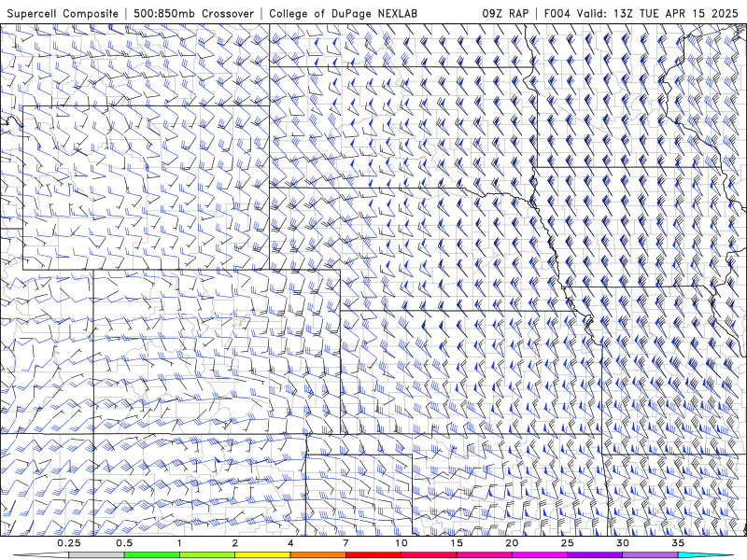This screenshot has width=747, height=560.
Task: Click the "09Z RAP" model run text
Action: (505, 13)
